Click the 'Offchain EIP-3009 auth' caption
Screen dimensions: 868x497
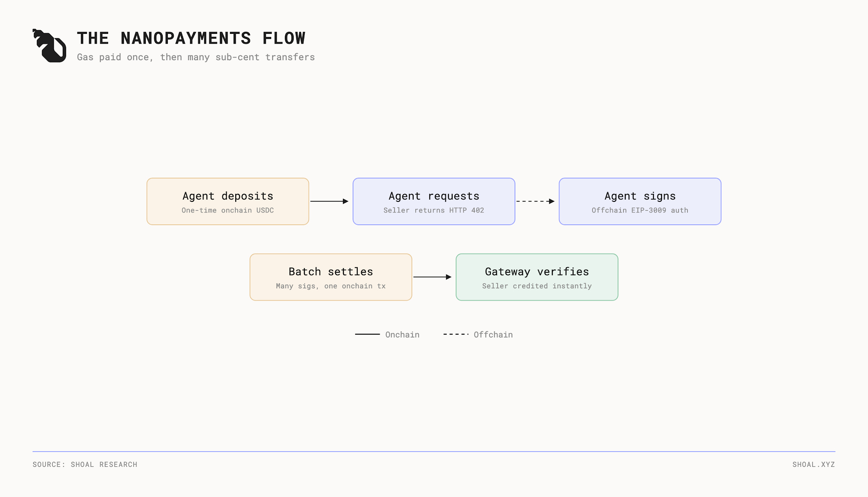pyautogui.click(x=640, y=210)
